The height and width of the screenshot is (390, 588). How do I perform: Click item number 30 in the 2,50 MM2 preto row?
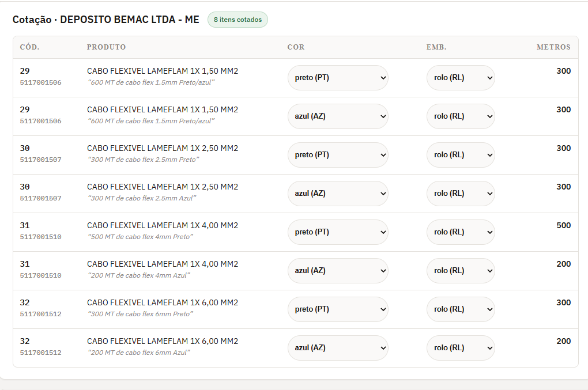25,149
